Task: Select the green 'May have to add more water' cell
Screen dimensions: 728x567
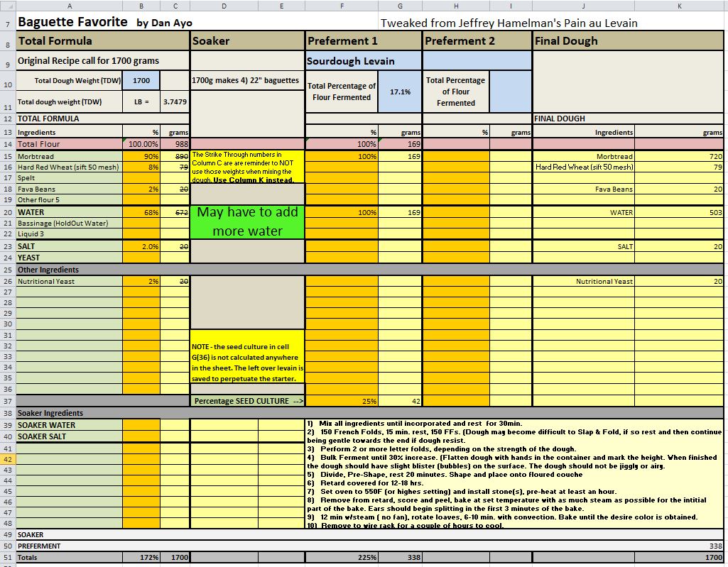Action: 247,221
